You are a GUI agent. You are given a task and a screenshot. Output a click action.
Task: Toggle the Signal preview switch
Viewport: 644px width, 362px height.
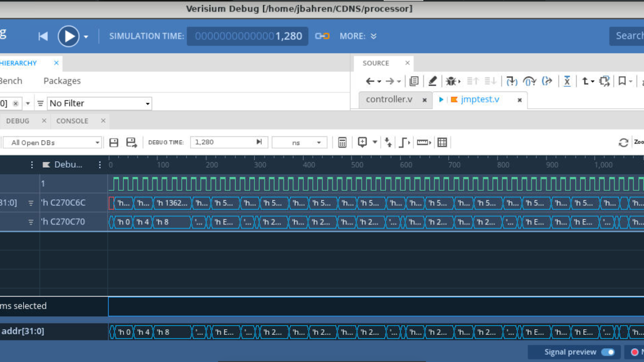(609, 352)
